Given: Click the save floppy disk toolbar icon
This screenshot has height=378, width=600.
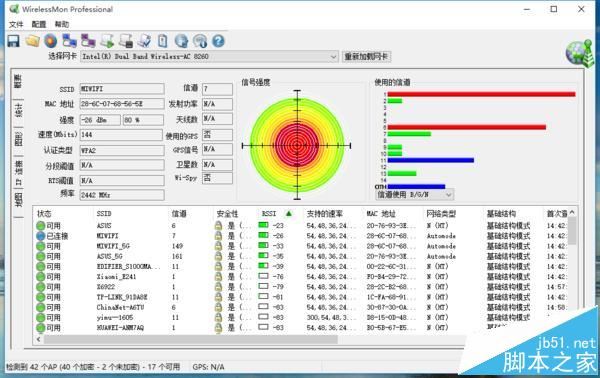Looking at the screenshot, I should 14,41.
